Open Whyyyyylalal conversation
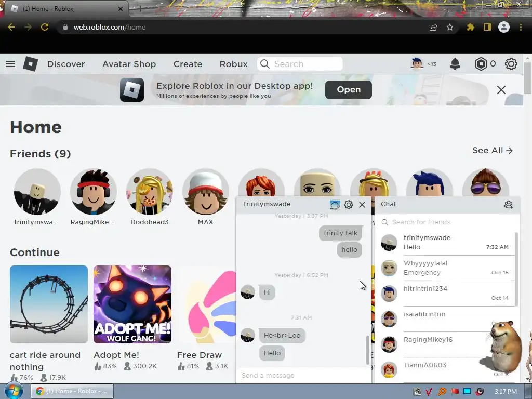Viewport: 532px width, 399px height. click(445, 268)
